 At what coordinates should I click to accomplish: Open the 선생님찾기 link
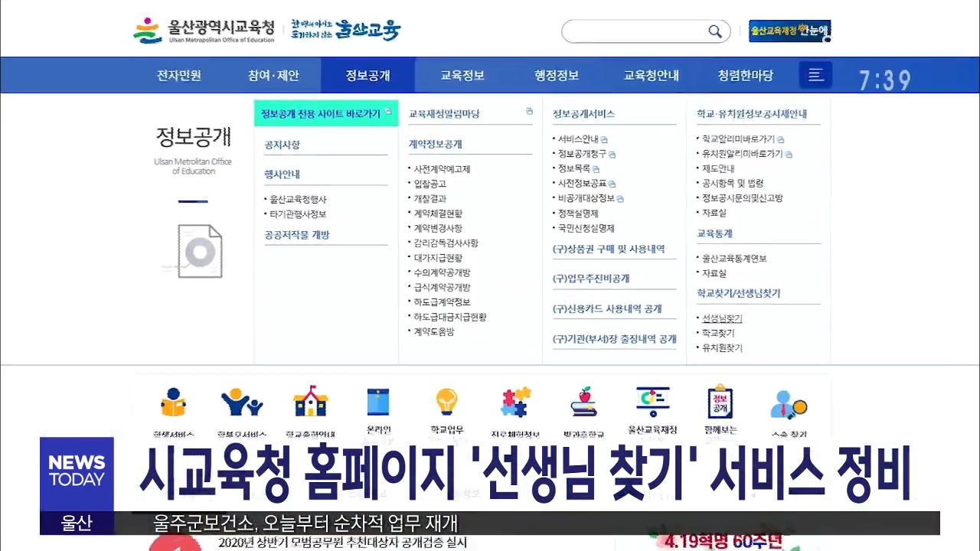pyautogui.click(x=722, y=318)
